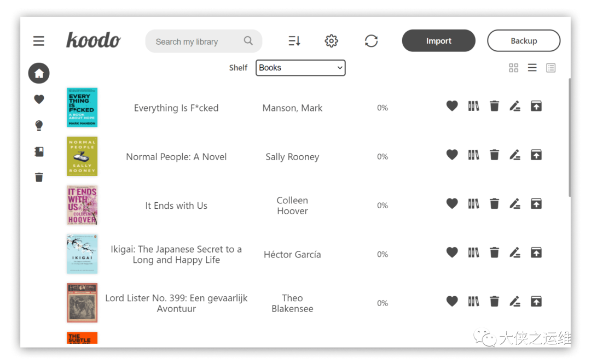This screenshot has height=364, width=591.
Task: Favorite Everything Is F*cked with heart icon
Action: click(452, 106)
